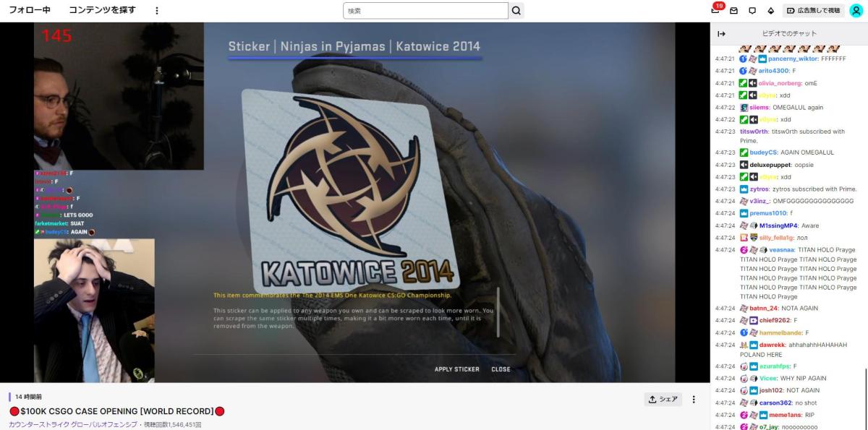Open the $100K CSGO CASE OPENING video title
This screenshot has height=430, width=868.
pyautogui.click(x=116, y=410)
